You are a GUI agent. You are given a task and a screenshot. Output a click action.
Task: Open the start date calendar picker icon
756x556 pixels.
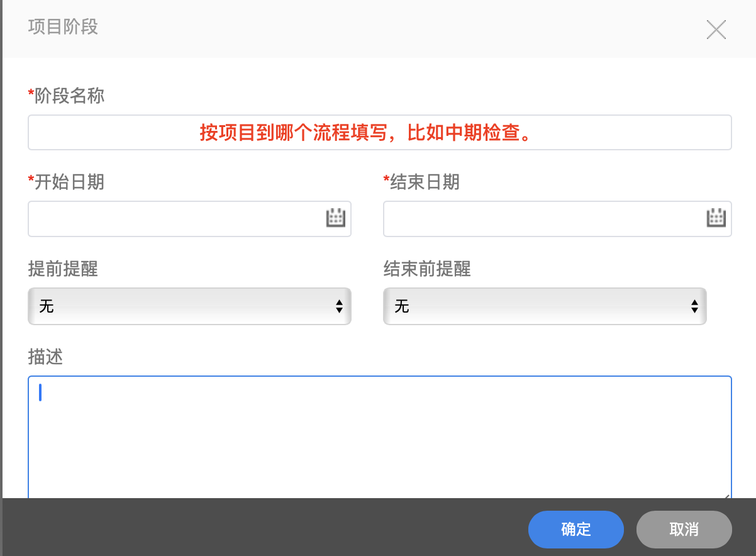(x=336, y=218)
